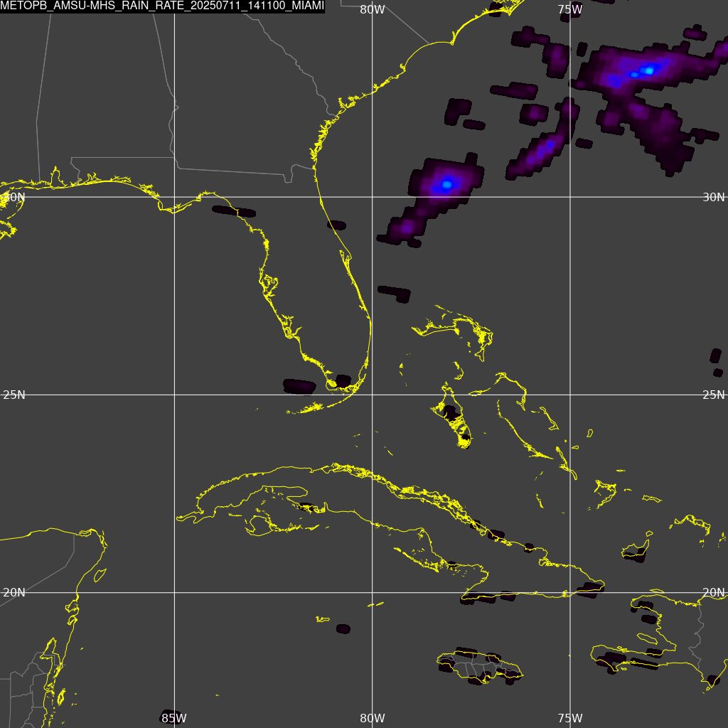This screenshot has width=728, height=728.
Task: Click the 80W label at bottom edge
Action: pos(373,718)
